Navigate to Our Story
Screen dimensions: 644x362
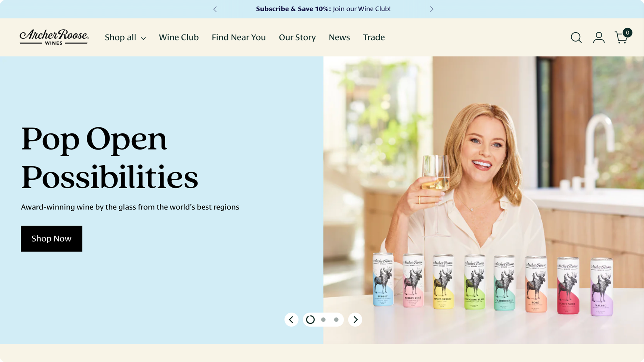(297, 37)
